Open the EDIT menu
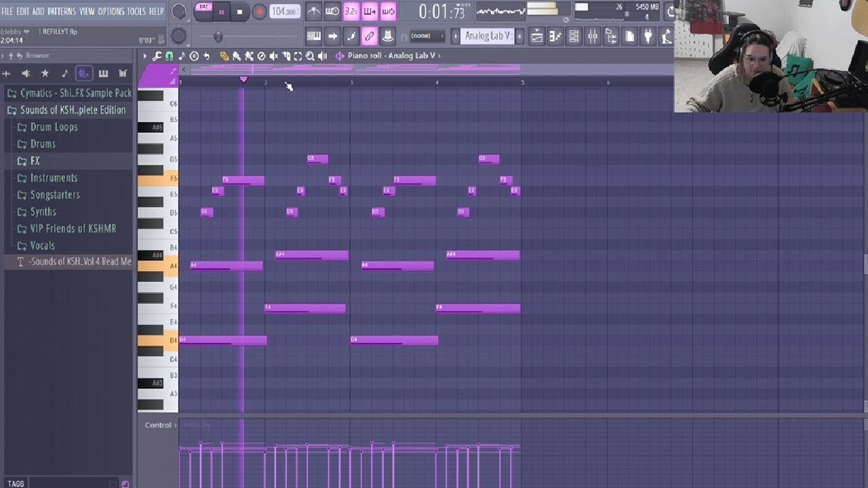This screenshot has height=488, width=868. point(23,12)
